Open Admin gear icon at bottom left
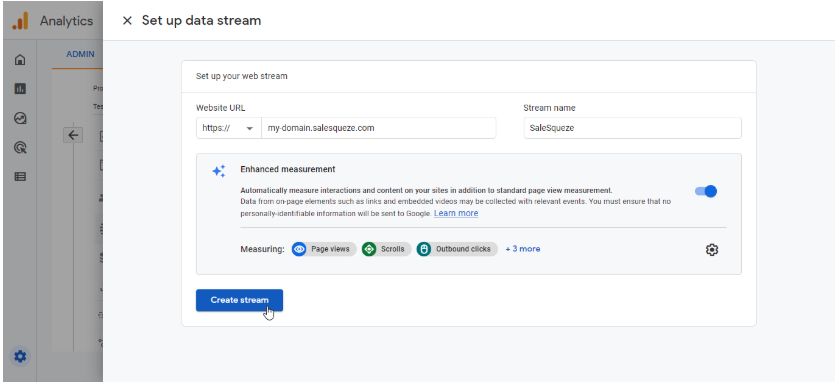 tap(20, 356)
